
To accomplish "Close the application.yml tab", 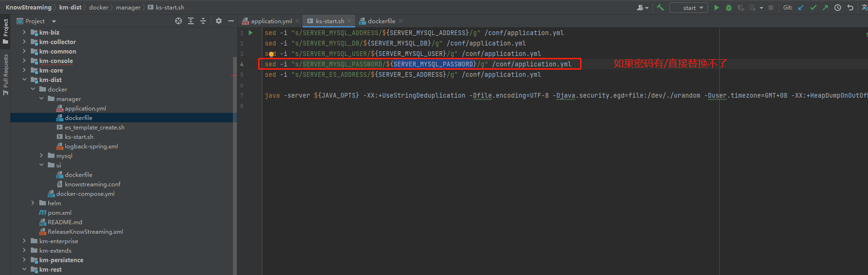I will (297, 21).
